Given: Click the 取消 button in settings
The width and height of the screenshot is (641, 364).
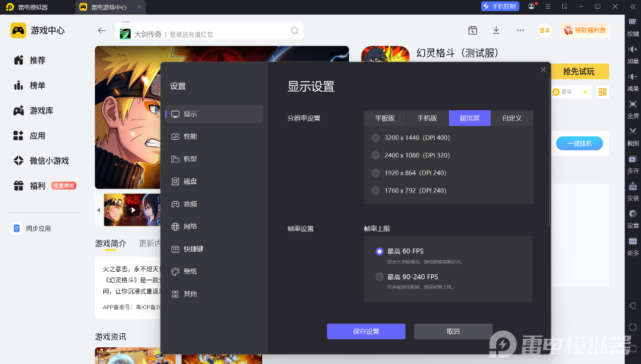Looking at the screenshot, I should coord(453,331).
